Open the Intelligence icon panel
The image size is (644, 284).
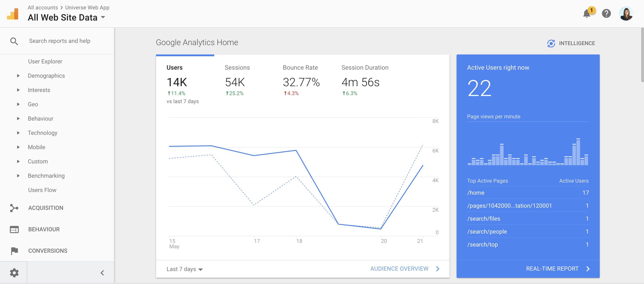551,43
